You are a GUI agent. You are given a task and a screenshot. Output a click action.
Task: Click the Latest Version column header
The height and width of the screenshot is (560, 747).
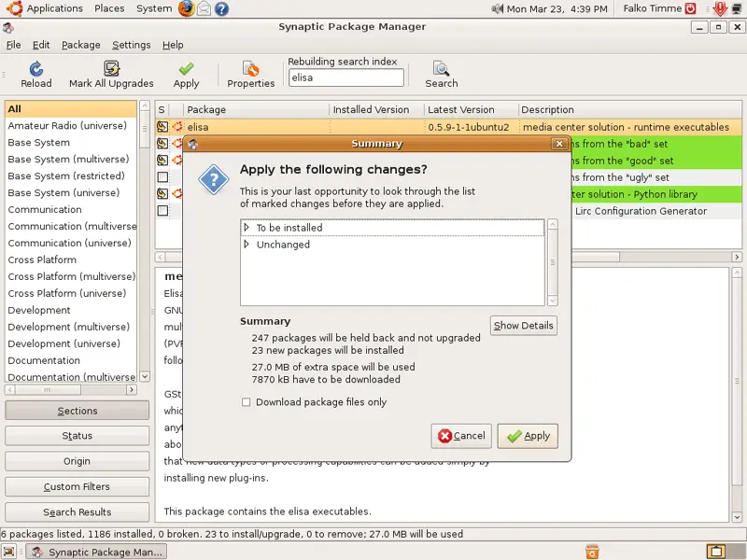(x=471, y=110)
